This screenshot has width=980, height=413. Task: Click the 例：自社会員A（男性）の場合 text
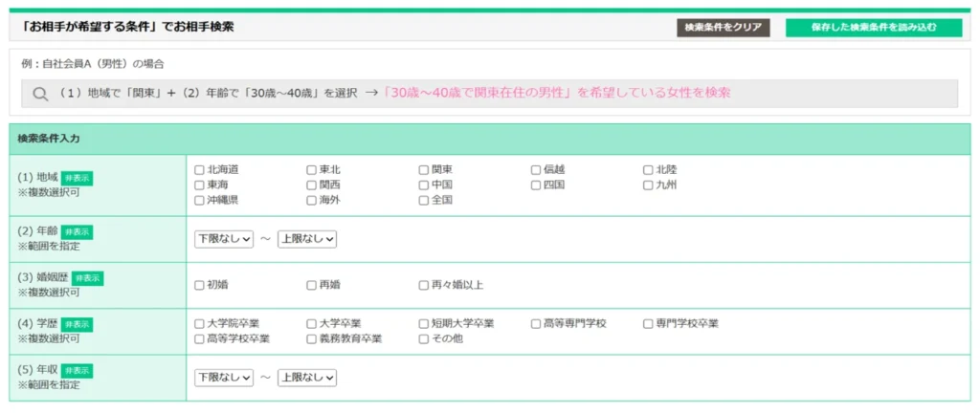(93, 64)
